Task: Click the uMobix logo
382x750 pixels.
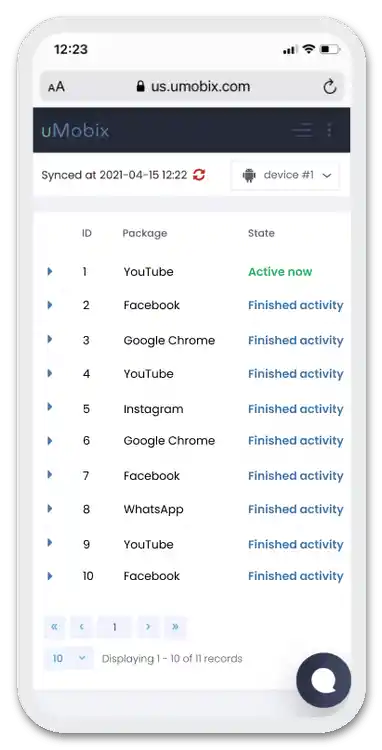Action: (x=75, y=130)
